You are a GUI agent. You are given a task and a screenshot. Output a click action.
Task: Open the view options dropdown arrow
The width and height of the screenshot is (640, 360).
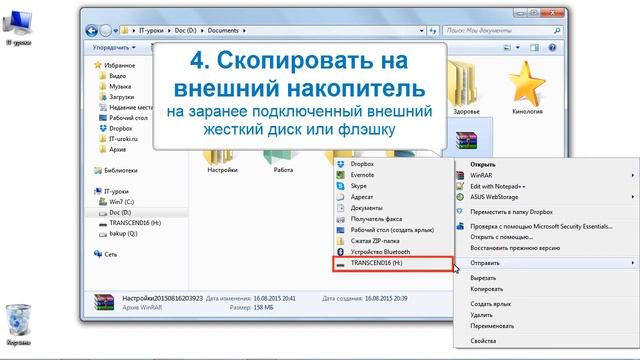pos(518,48)
